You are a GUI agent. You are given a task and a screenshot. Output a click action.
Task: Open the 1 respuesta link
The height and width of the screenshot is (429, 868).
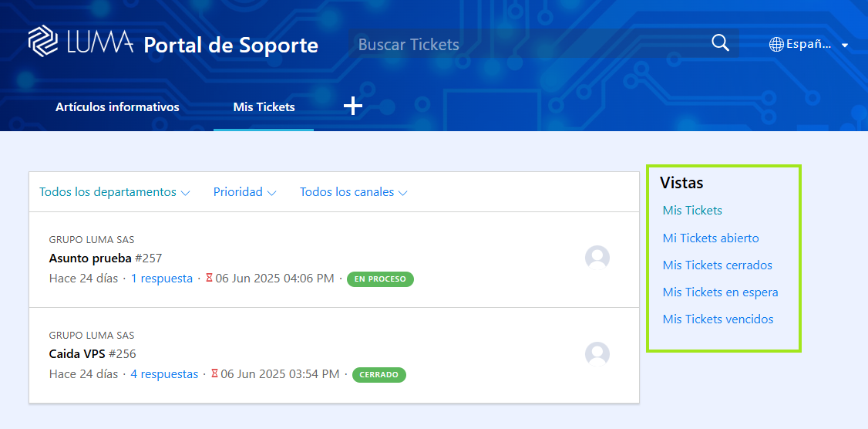162,279
